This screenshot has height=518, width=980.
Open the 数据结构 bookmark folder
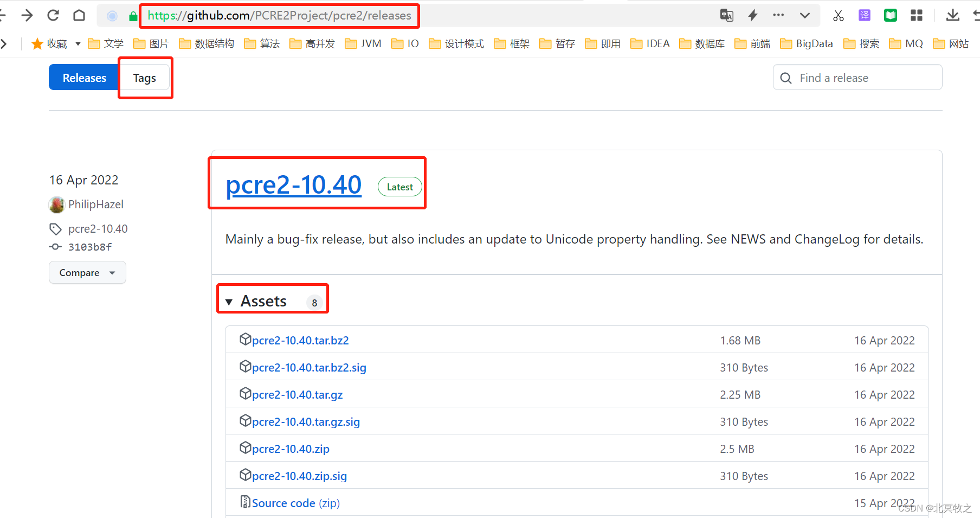(207, 43)
